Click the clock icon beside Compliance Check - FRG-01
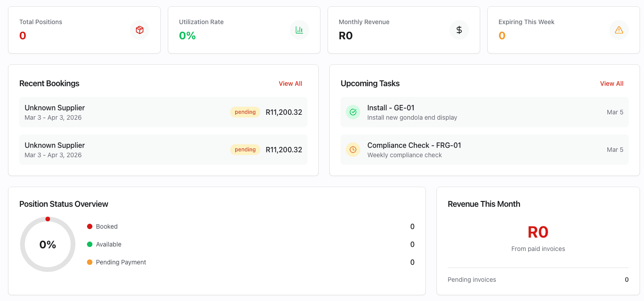Image resolution: width=644 pixels, height=301 pixels. 353,149
